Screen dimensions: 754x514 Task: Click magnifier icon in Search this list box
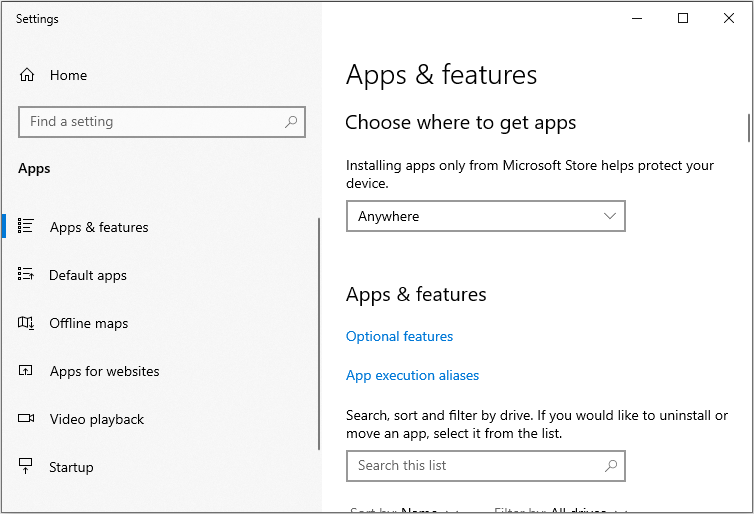pos(611,466)
